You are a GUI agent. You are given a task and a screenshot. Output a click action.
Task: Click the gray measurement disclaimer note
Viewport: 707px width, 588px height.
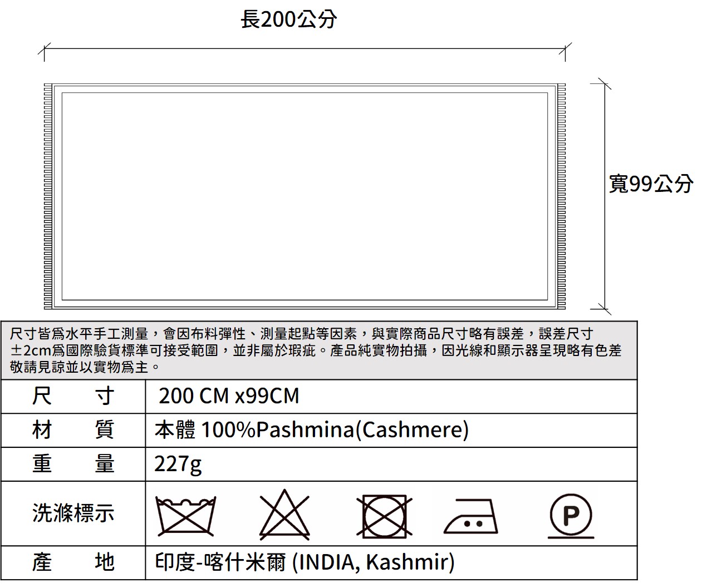[318, 350]
